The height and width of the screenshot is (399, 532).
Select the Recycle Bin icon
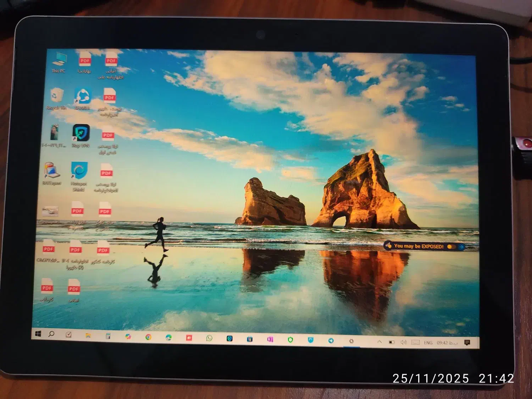click(56, 98)
